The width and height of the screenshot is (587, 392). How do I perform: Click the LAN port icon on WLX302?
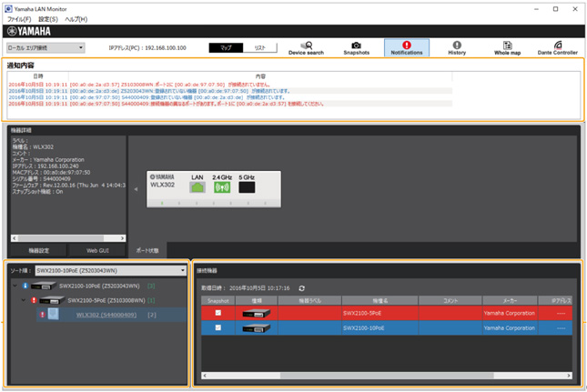(196, 188)
